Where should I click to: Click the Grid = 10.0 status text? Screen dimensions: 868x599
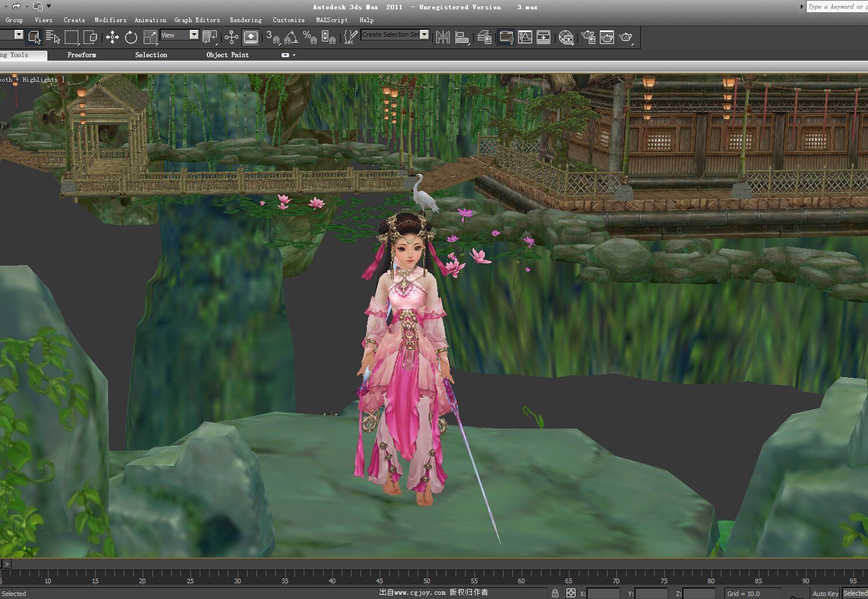pyautogui.click(x=743, y=594)
